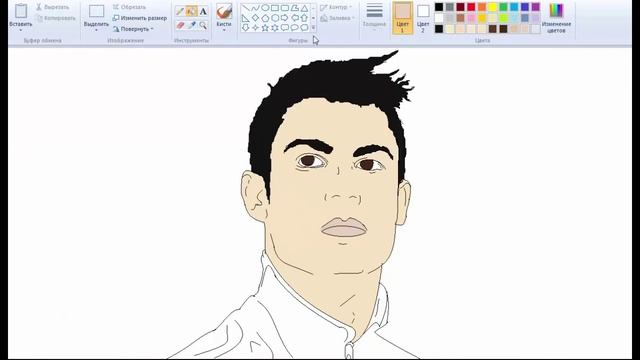640x360 pixels.
Task: Choose the Five-point star shape
Action: [265, 28]
